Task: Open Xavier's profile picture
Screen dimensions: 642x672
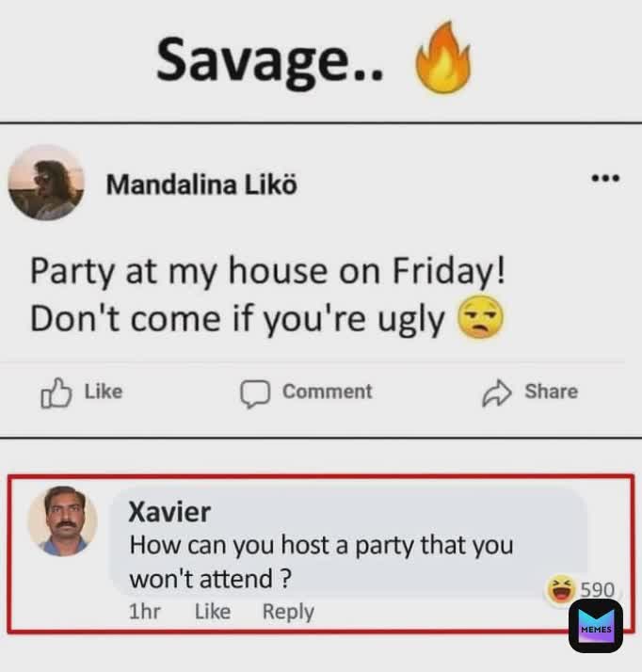Action: pos(63,521)
